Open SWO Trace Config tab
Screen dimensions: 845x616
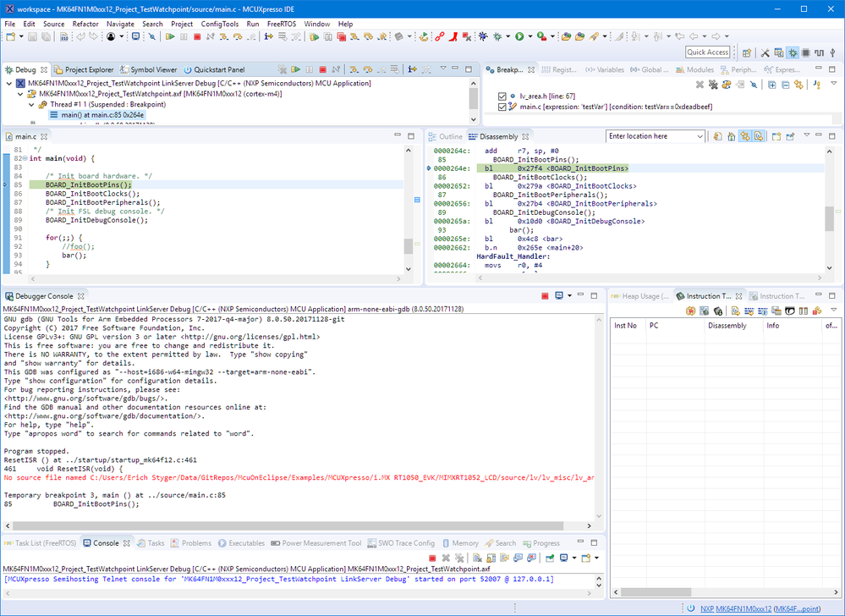pyautogui.click(x=401, y=543)
